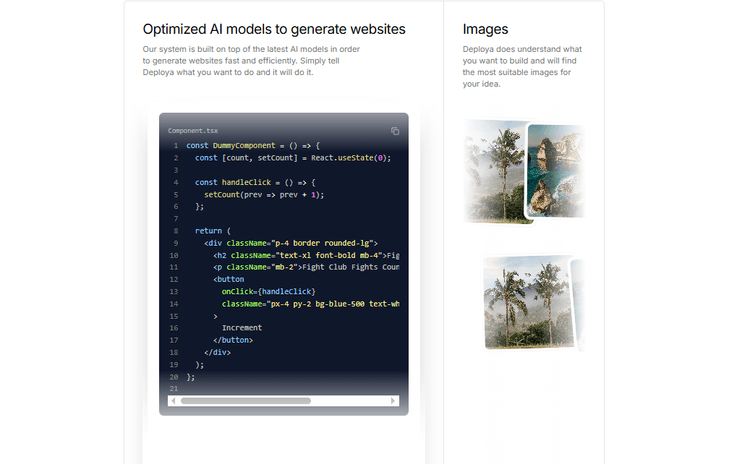This screenshot has width=750, height=464.
Task: Click the paragraph describing Deploya image search
Action: point(522,66)
